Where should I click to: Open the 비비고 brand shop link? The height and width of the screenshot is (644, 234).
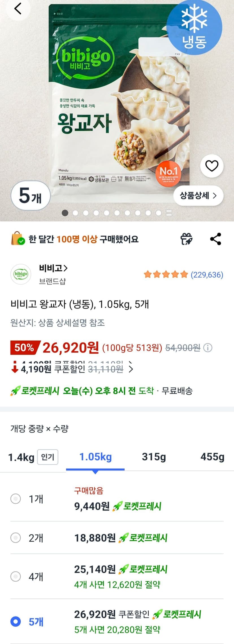coord(53,268)
